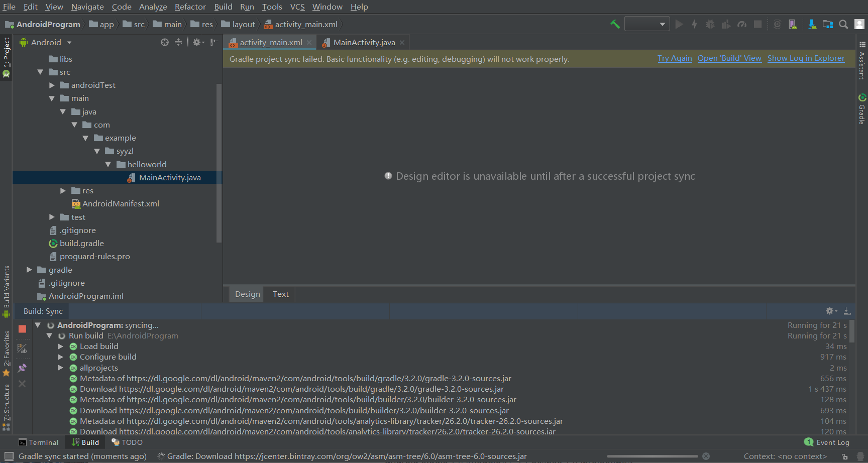Screen dimensions: 868x463
Task: Click the Run with coverage icon
Action: click(x=726, y=24)
